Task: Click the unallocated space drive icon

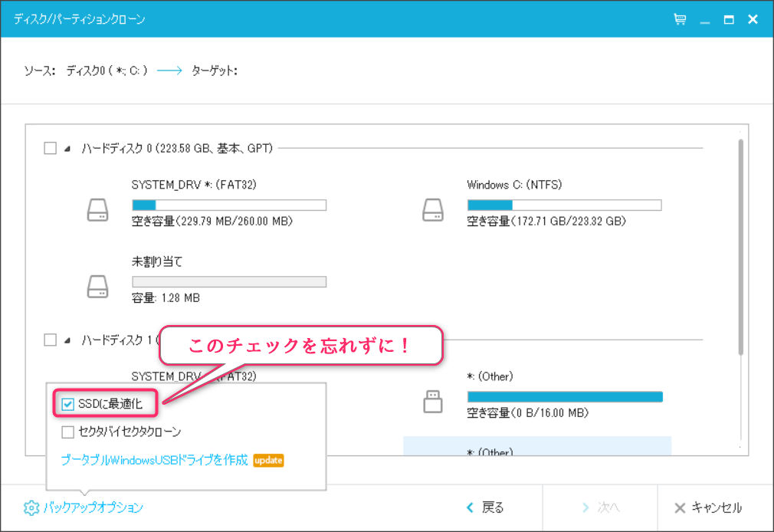Action: point(97,287)
